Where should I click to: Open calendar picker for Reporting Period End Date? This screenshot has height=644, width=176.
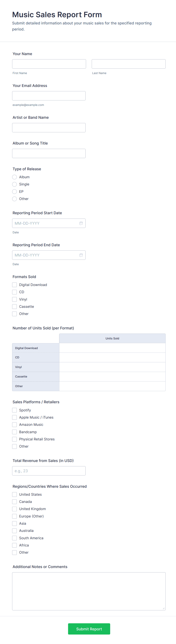81,255
